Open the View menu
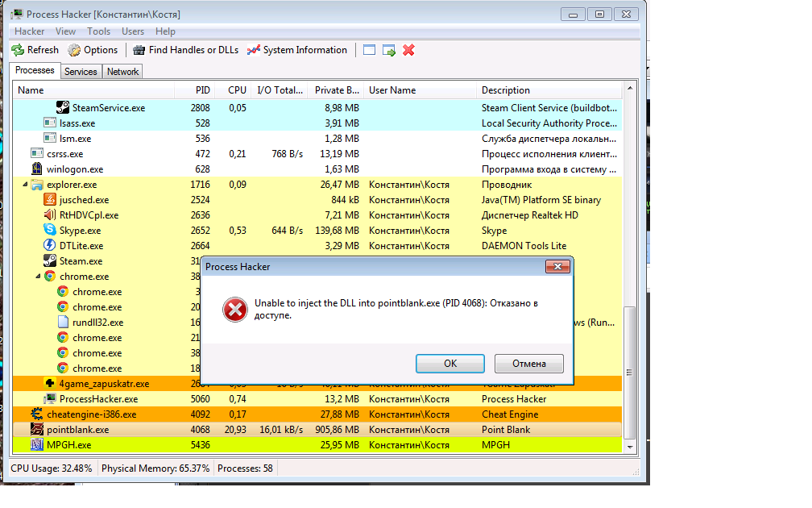 click(x=66, y=31)
